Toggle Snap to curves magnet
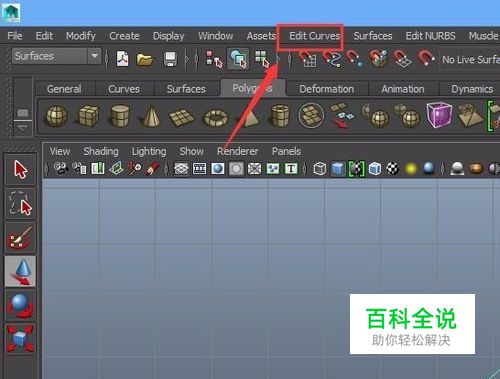 332,59
